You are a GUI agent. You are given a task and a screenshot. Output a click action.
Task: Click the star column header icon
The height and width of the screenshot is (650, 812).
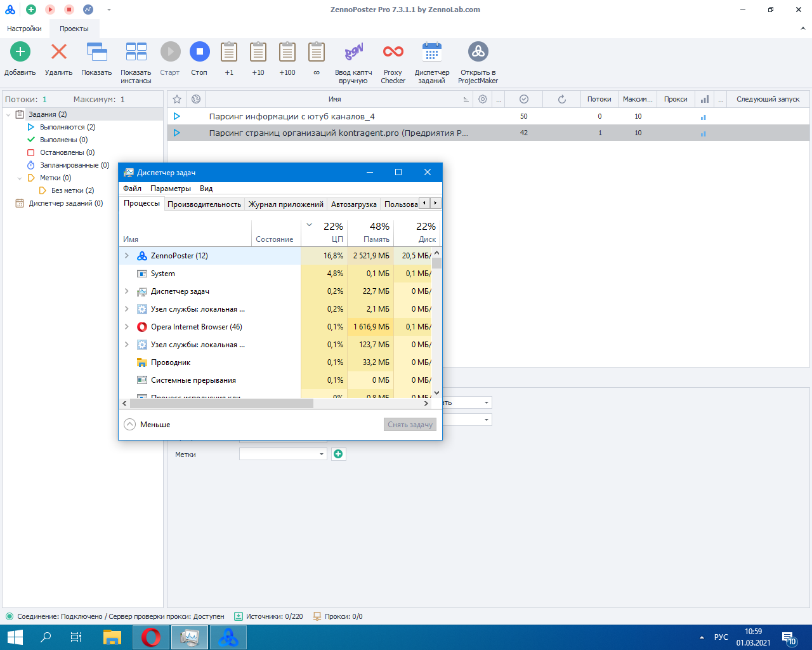tap(177, 99)
